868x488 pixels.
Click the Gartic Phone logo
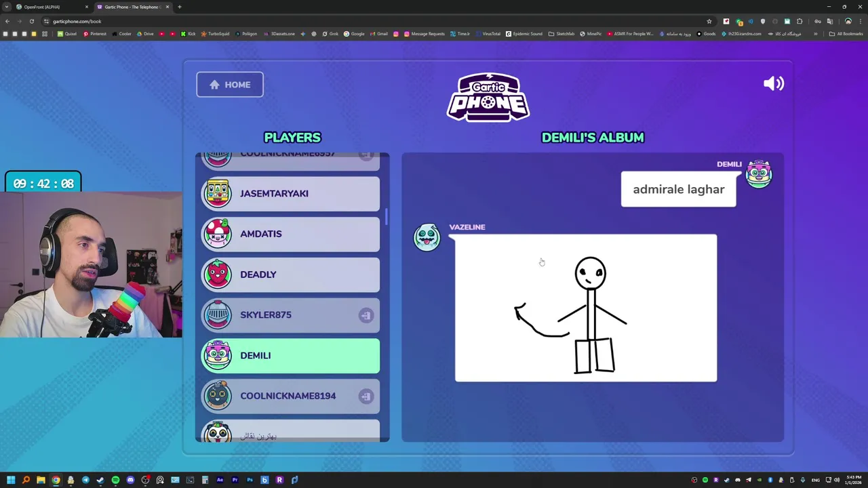[488, 98]
